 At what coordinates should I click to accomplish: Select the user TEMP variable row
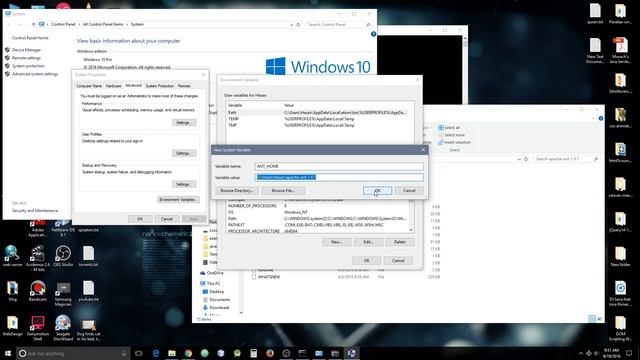[317, 119]
